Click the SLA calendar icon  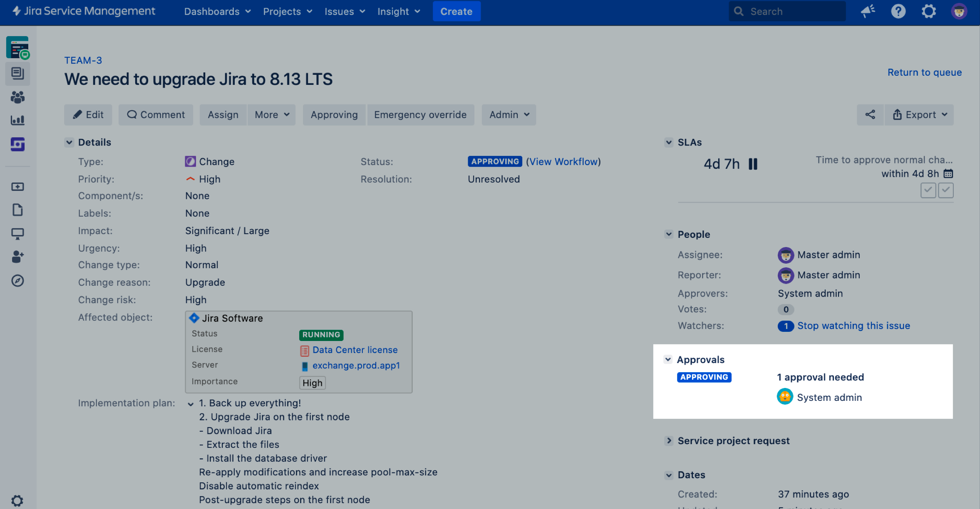[x=948, y=173]
